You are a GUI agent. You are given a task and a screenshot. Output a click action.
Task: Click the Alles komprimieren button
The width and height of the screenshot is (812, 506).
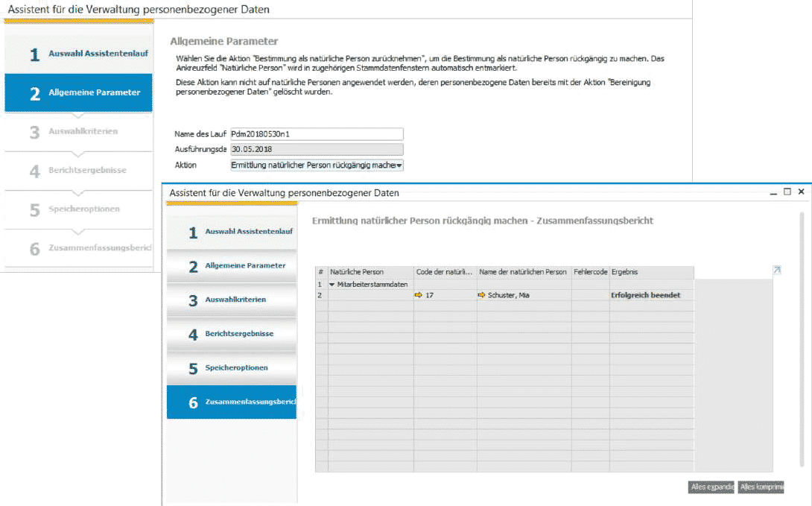tap(761, 487)
